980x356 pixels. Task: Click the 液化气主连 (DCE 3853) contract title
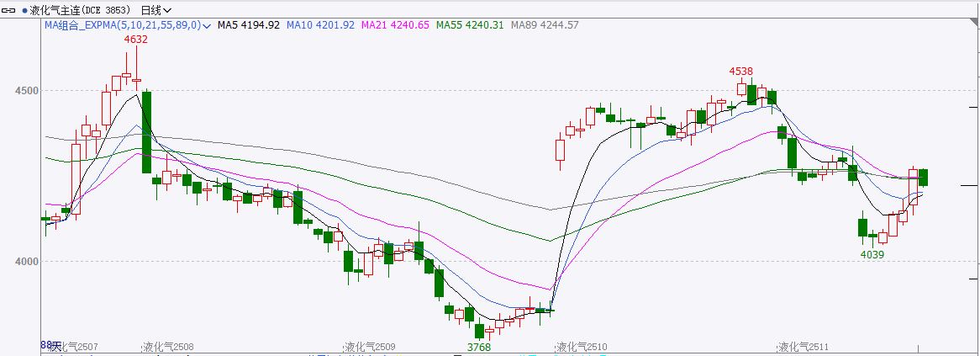pyautogui.click(x=82, y=10)
